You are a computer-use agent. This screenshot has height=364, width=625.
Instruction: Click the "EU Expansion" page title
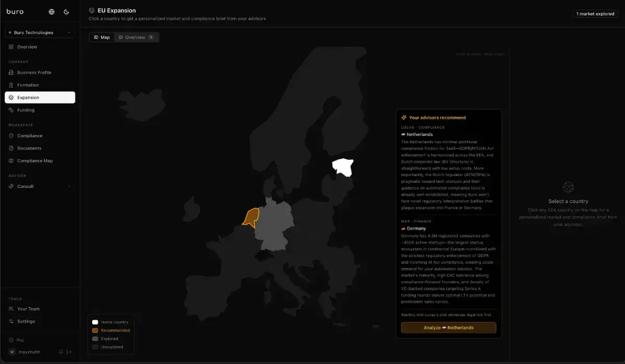click(x=117, y=10)
